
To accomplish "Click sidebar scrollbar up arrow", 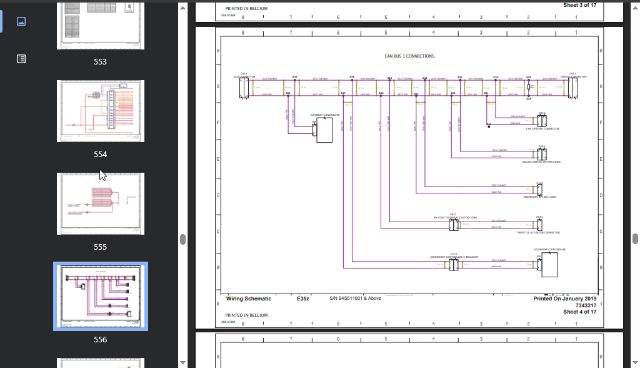I will (x=183, y=8).
